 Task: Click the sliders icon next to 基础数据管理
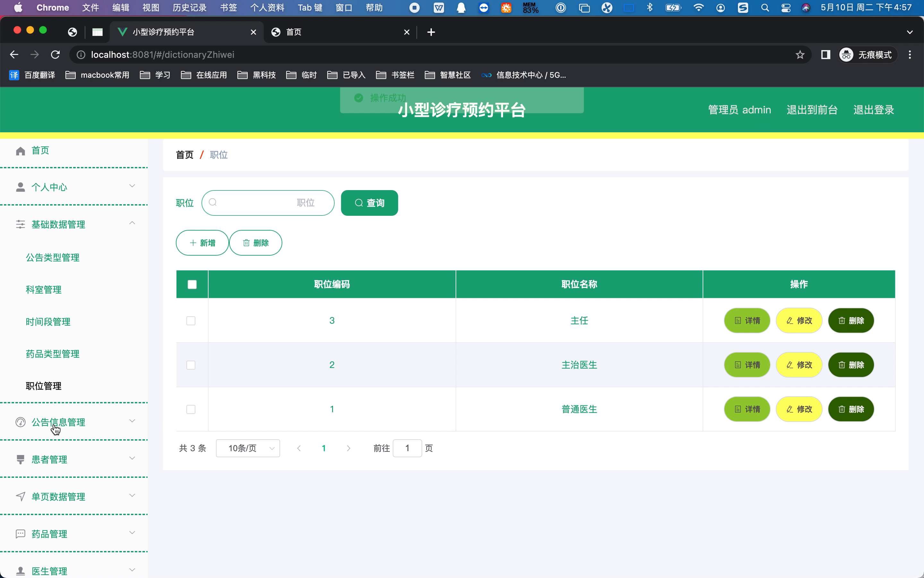20,224
